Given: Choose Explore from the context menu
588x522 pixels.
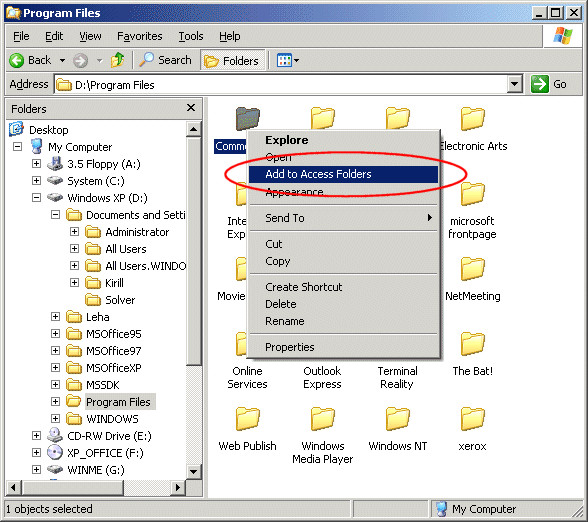Looking at the screenshot, I should click(x=344, y=140).
